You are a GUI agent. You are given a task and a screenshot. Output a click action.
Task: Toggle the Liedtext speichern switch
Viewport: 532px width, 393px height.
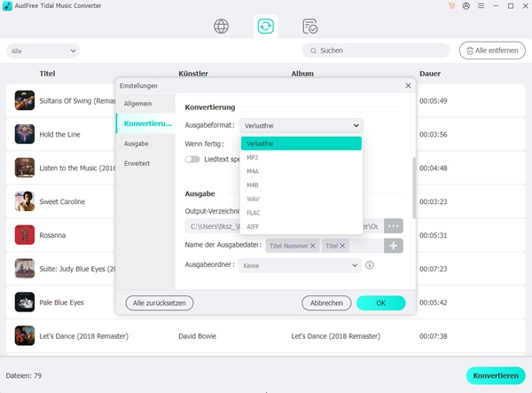[x=192, y=159]
